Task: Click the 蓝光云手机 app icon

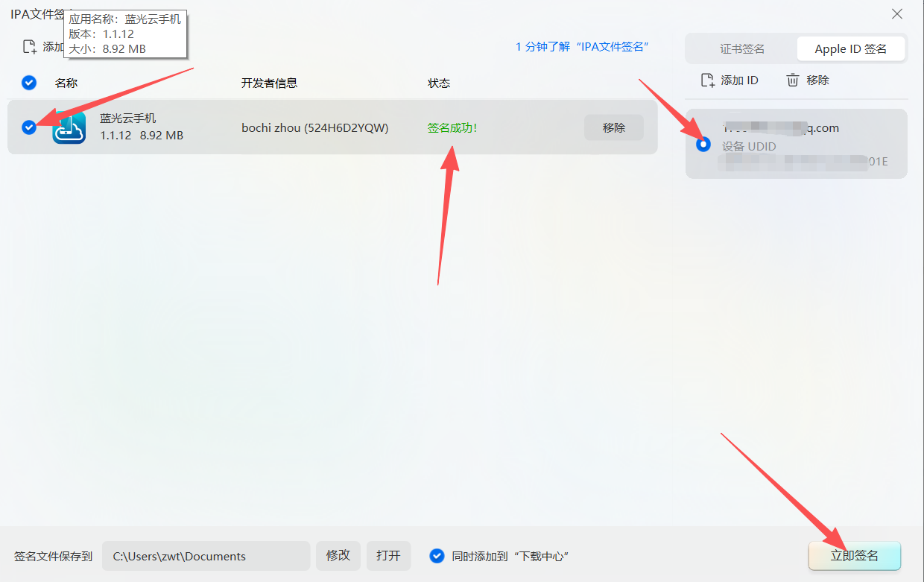Action: [x=69, y=127]
